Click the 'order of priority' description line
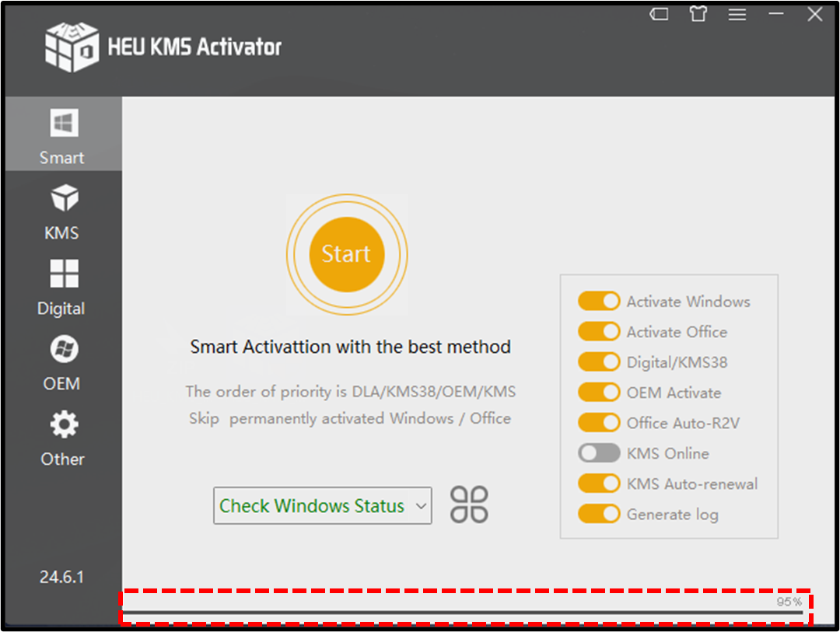This screenshot has width=840, height=632. tap(350, 392)
